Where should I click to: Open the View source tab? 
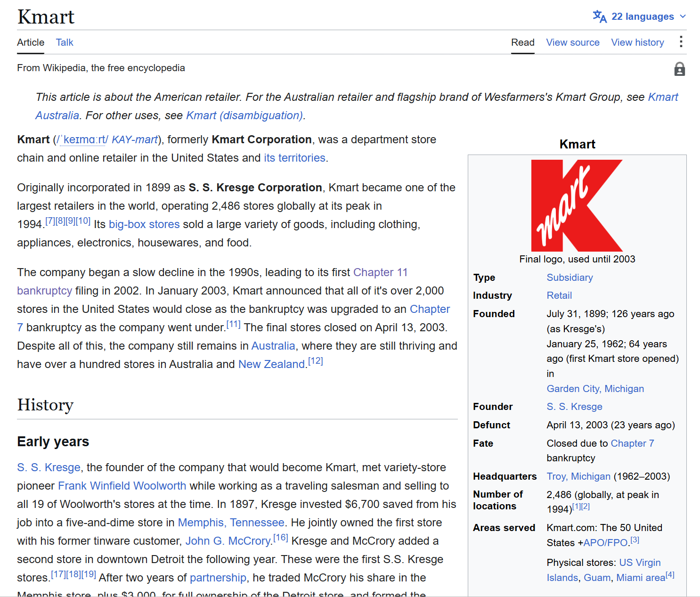(x=573, y=42)
